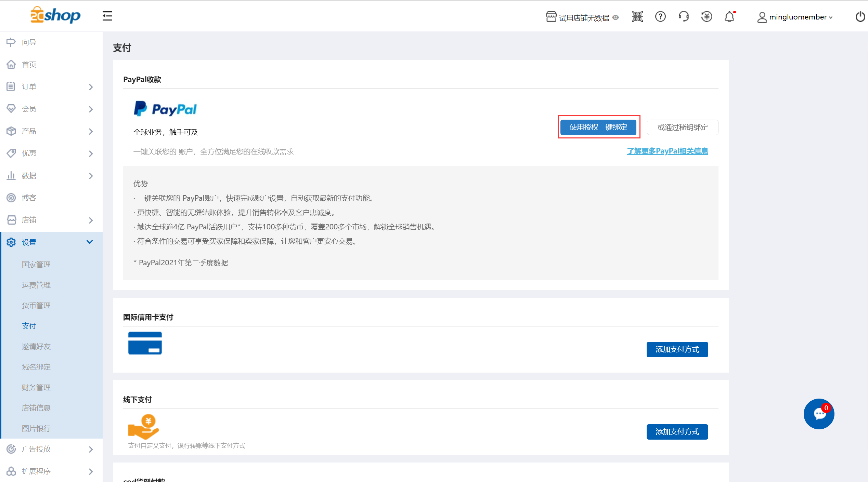Open 货币管理 under settings
The width and height of the screenshot is (868, 482).
(36, 305)
